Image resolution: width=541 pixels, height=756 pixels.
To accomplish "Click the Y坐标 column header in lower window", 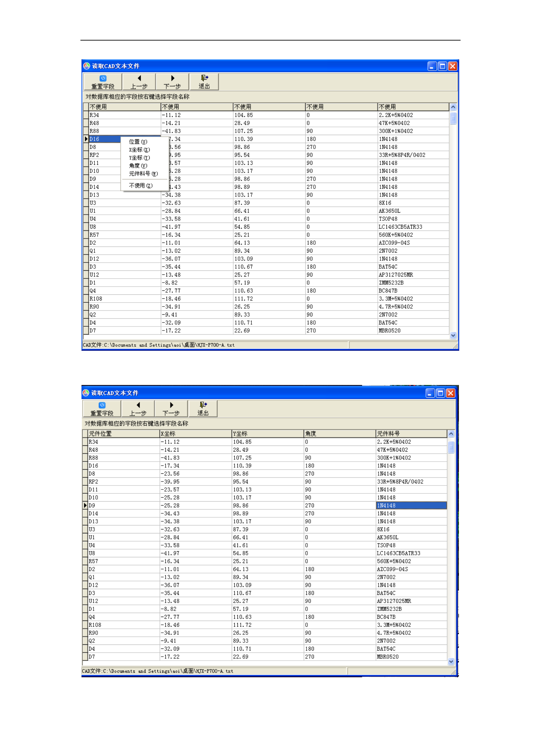I will [x=268, y=434].
